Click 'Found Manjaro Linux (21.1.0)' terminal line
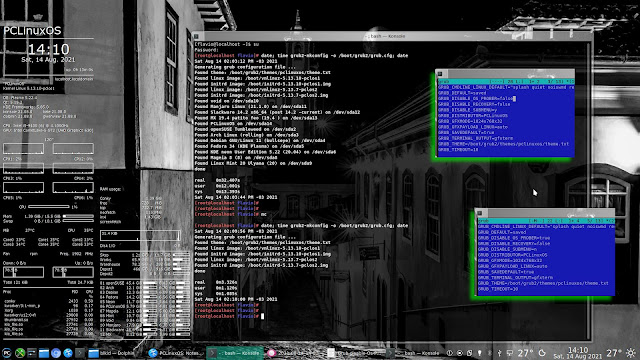The height and width of the screenshot is (360, 640). [x=250, y=107]
